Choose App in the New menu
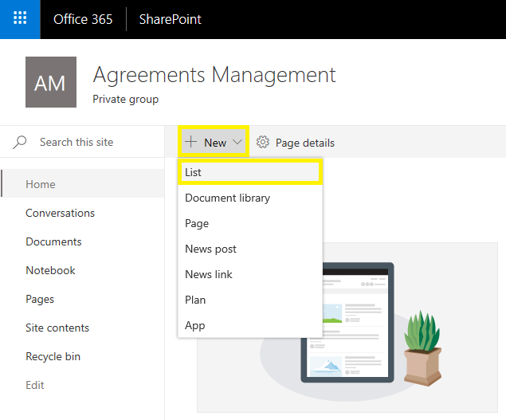Image resolution: width=506 pixels, height=420 pixels. point(195,325)
